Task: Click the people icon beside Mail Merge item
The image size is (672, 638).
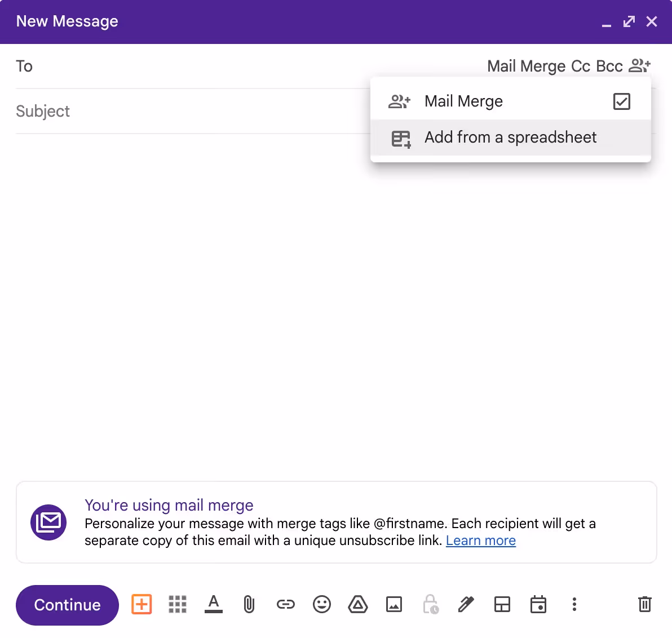Action: (399, 101)
